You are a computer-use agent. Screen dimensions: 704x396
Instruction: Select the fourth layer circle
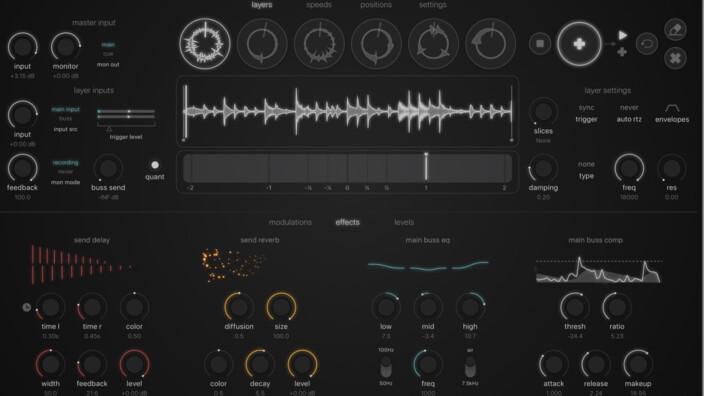coord(376,44)
